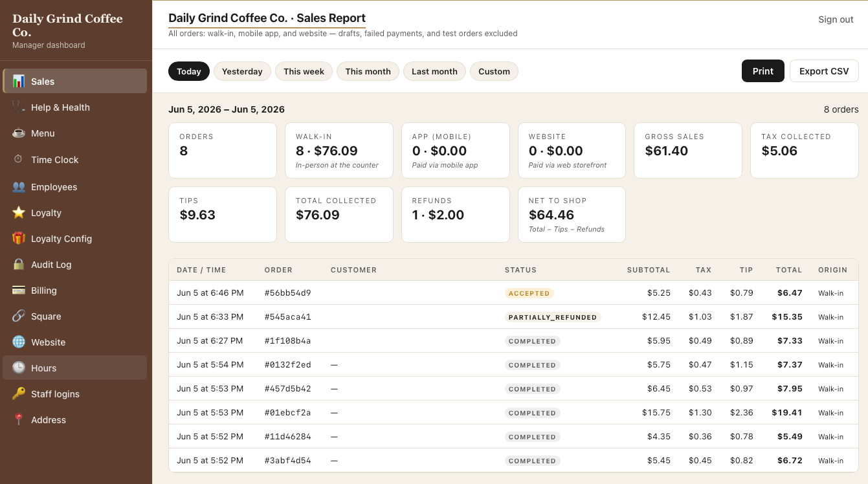
Task: Click the Tips $9.63 card
Action: [223, 214]
